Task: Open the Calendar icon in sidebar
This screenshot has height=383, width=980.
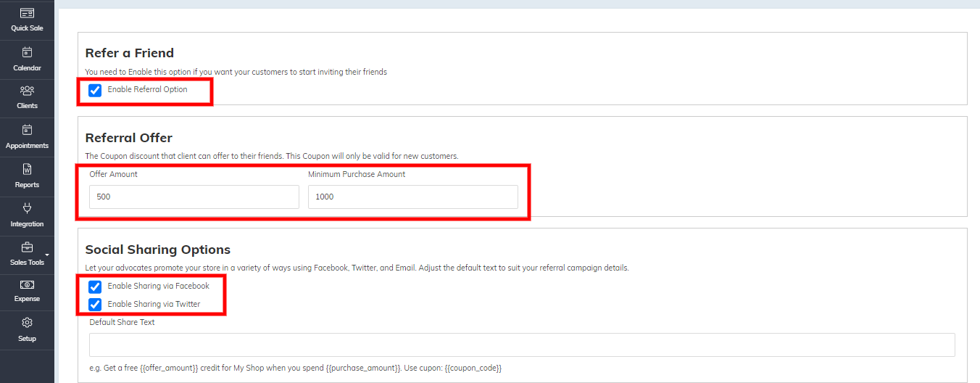Action: pyautogui.click(x=27, y=52)
